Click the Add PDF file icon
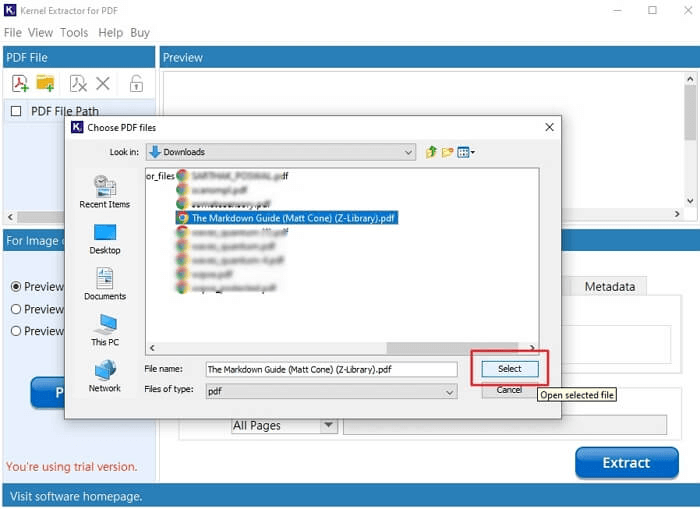The width and height of the screenshot is (700, 509). 20,83
